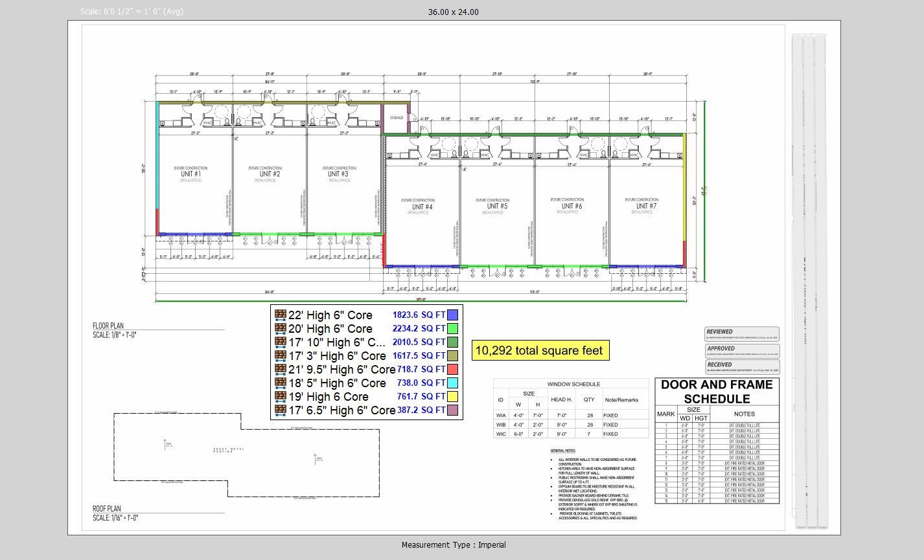924x560 pixels.
Task: Select the wall icon on the 17' 10" High row
Action: (281, 342)
